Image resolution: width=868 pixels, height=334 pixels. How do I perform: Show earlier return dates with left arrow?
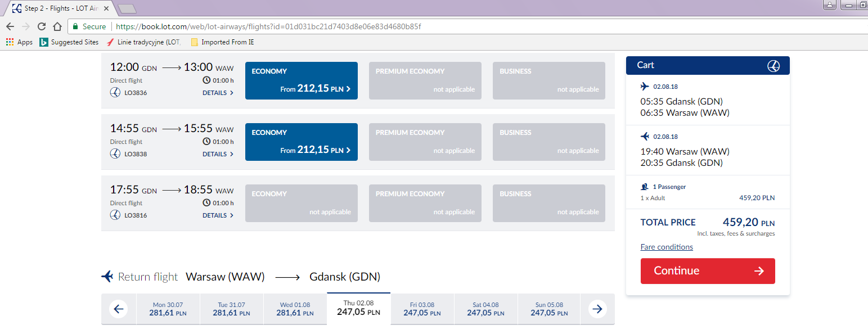118,309
